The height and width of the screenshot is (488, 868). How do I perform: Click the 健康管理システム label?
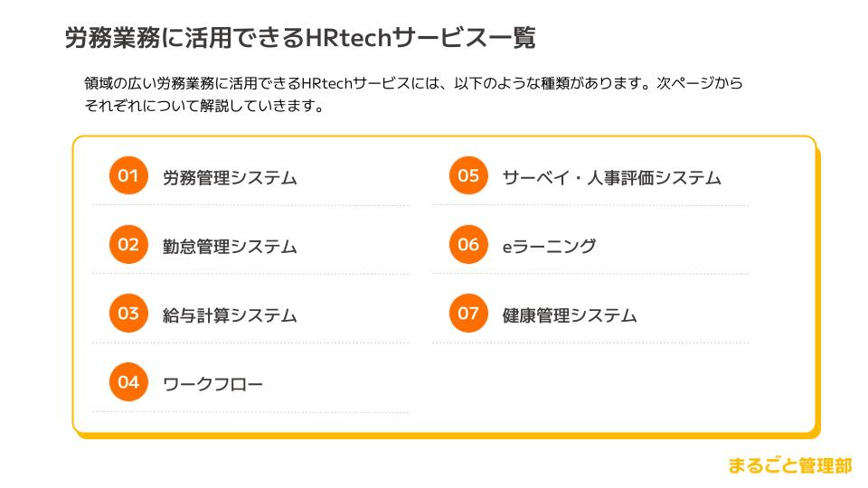point(570,315)
